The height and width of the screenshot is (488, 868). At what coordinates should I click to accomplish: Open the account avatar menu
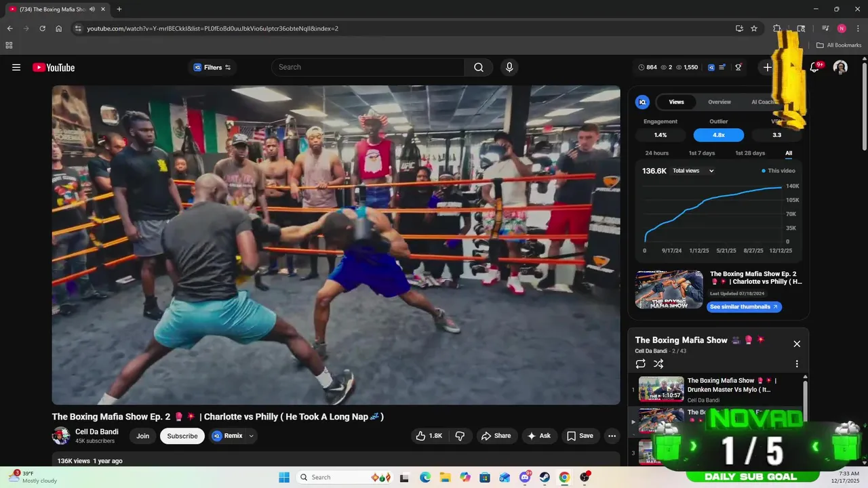840,67
